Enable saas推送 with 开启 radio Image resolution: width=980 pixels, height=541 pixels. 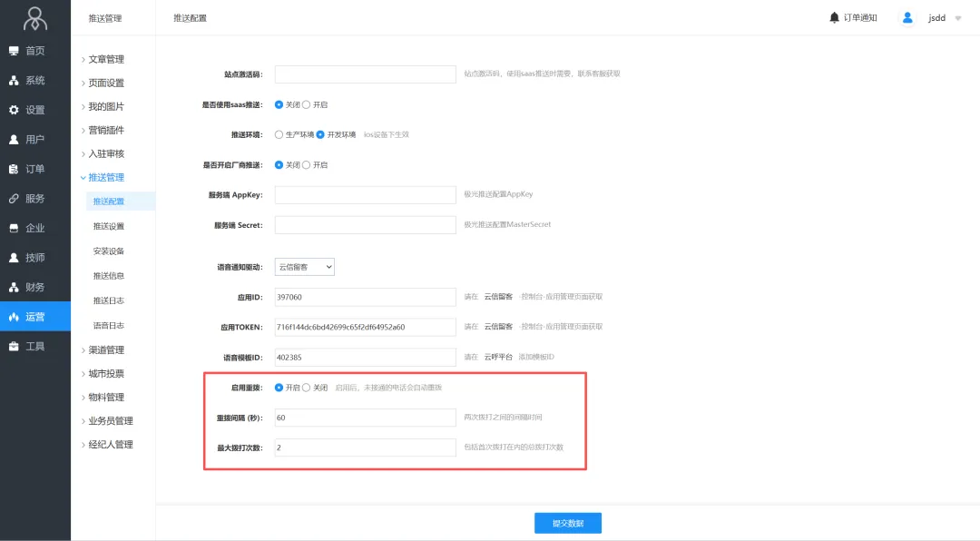point(307,104)
